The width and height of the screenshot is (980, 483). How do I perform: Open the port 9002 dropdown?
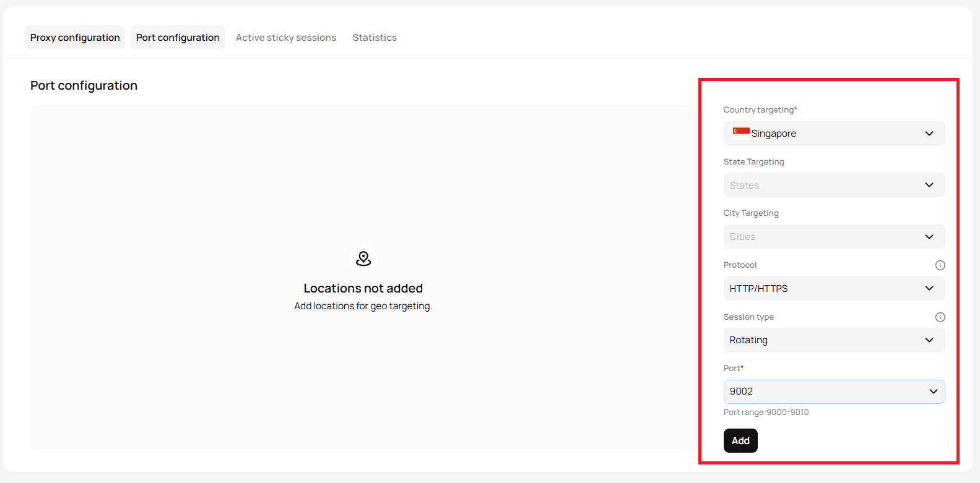(x=834, y=391)
